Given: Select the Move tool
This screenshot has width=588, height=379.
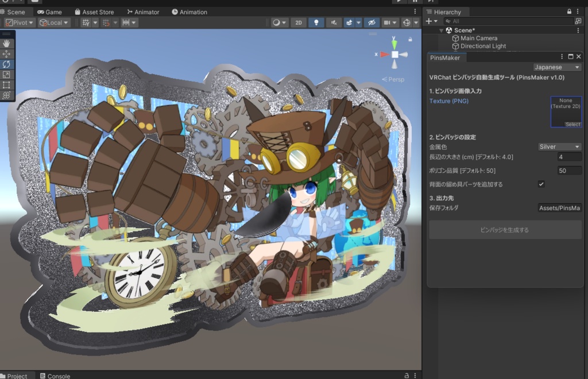Looking at the screenshot, I should (7, 54).
